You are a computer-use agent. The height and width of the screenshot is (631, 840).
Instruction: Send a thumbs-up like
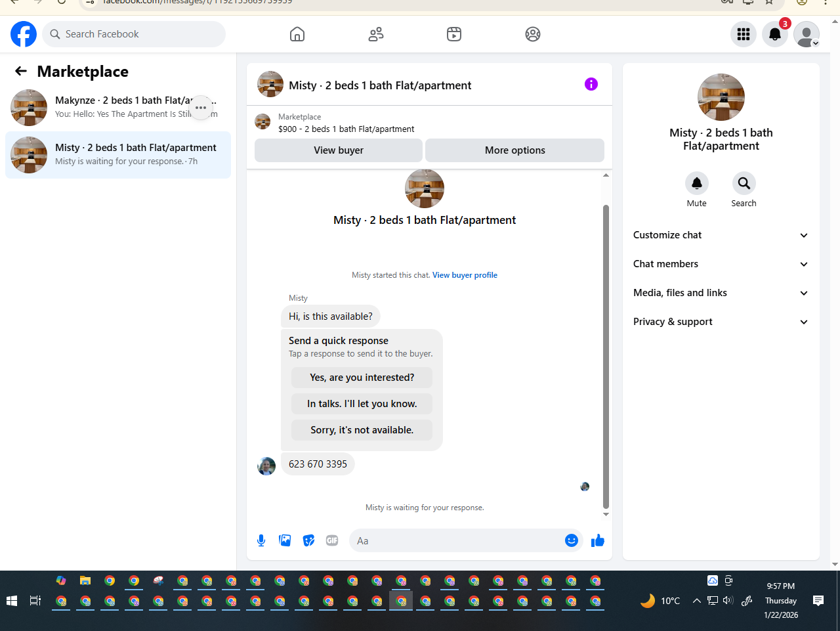point(598,540)
